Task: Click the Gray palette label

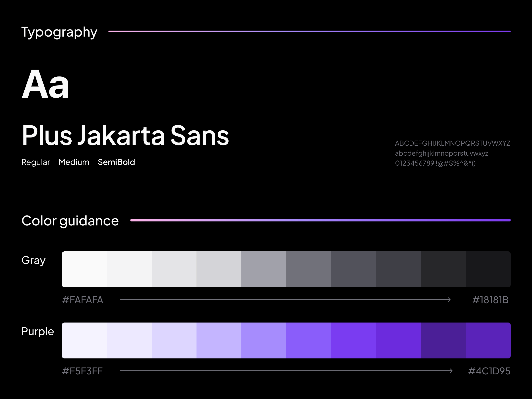Action: (33, 260)
